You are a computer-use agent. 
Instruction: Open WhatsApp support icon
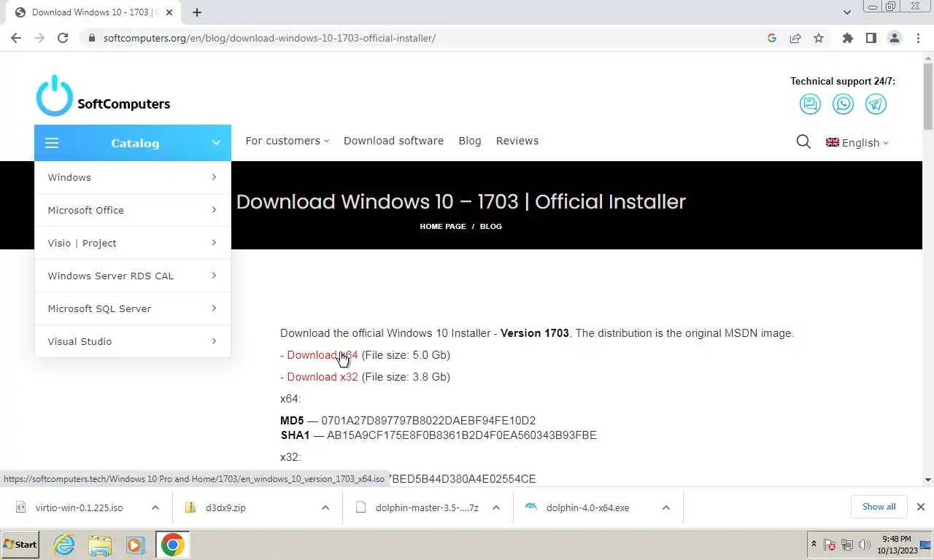[x=843, y=104]
